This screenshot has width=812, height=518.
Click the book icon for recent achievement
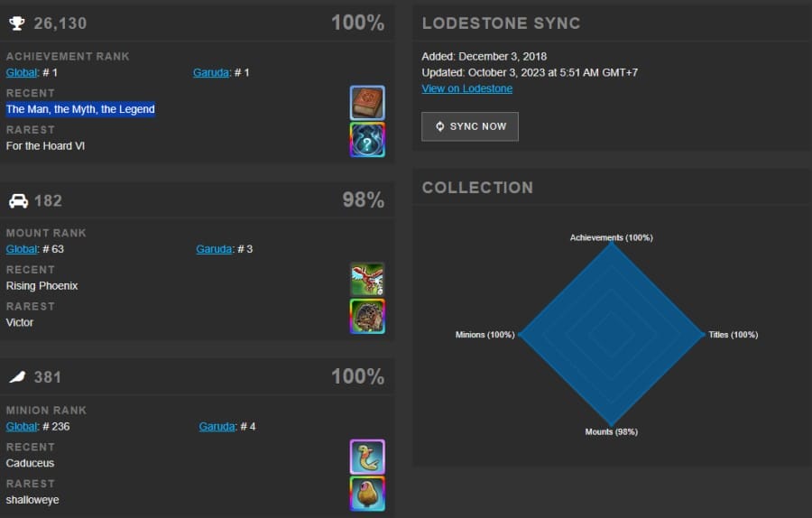pos(367,103)
